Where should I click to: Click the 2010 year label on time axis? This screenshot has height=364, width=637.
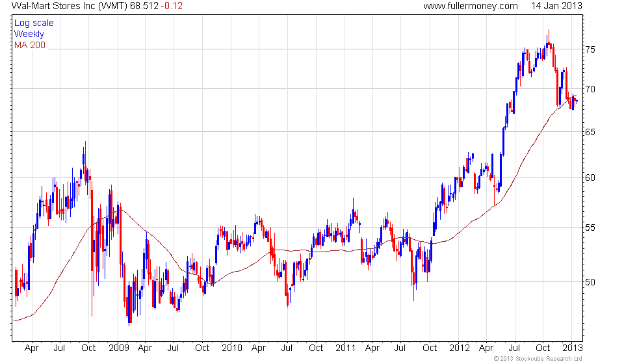[231, 348]
